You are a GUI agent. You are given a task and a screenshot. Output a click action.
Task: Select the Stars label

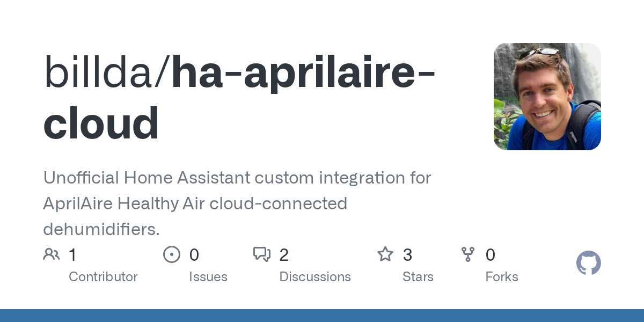[418, 277]
